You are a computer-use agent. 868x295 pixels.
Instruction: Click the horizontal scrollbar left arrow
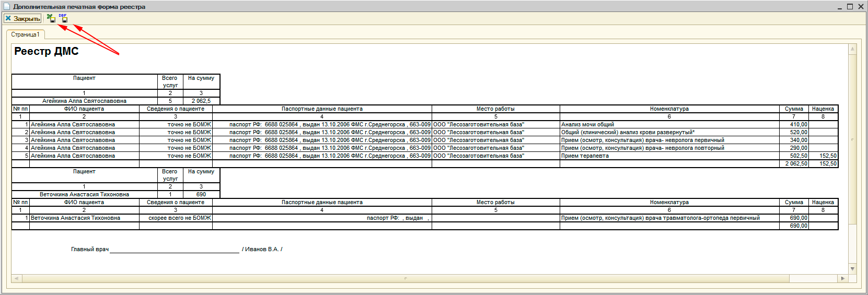click(16, 278)
